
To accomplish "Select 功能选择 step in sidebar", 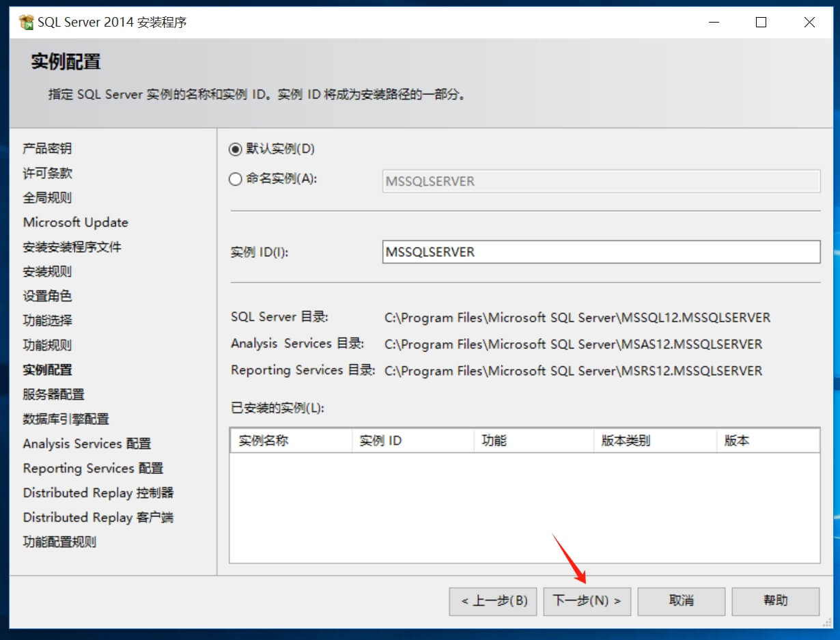I will tap(47, 320).
